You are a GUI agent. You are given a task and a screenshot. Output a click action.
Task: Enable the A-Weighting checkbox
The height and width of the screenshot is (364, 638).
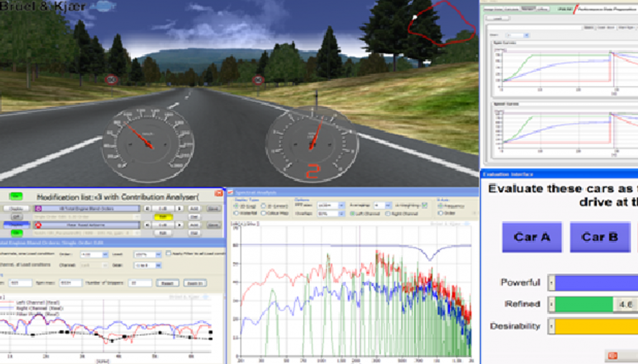click(x=424, y=205)
